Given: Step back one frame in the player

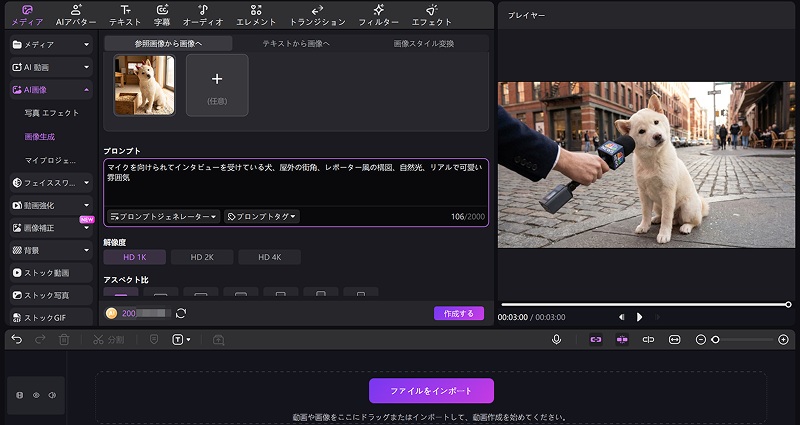Looking at the screenshot, I should (621, 317).
